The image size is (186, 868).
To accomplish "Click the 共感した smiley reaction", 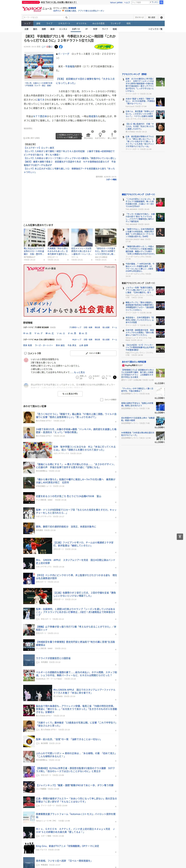I will (77, 377).
